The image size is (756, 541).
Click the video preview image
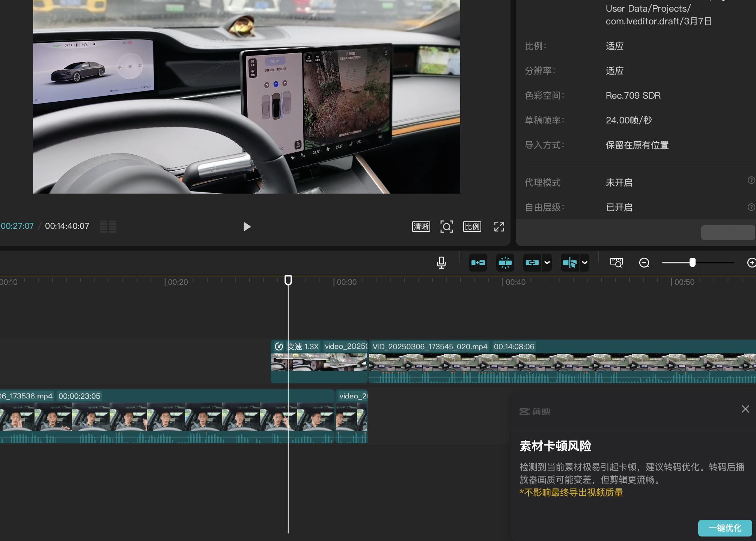(247, 97)
